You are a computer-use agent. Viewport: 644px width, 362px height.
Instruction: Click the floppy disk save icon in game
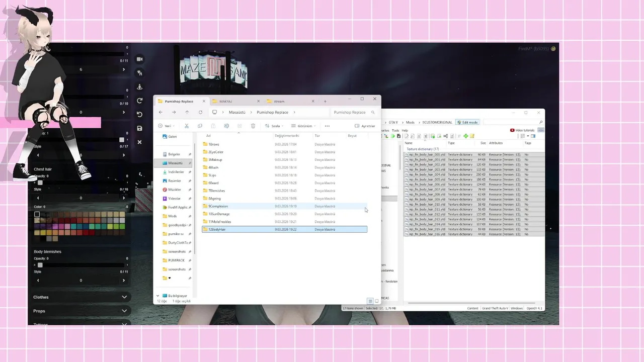click(140, 128)
